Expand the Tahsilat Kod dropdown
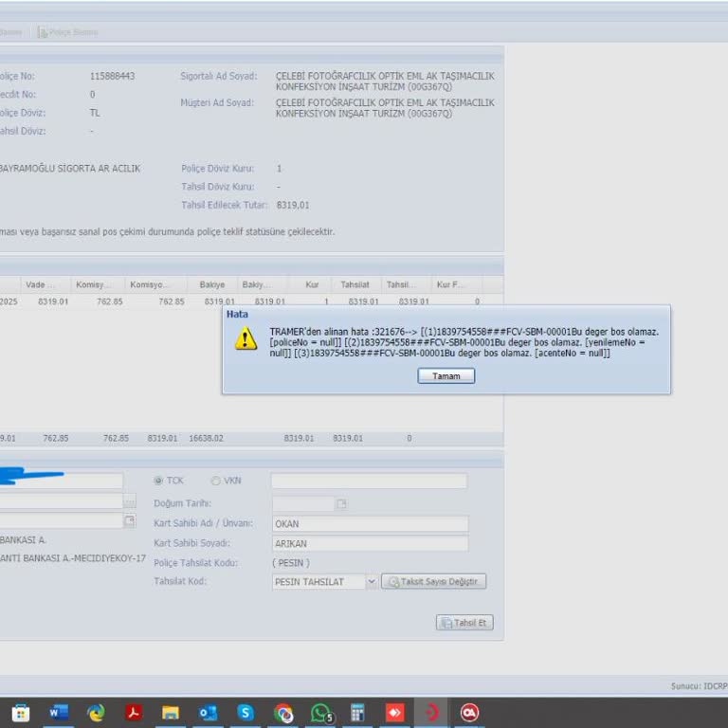Screen dimensions: 728x728 coord(371,582)
